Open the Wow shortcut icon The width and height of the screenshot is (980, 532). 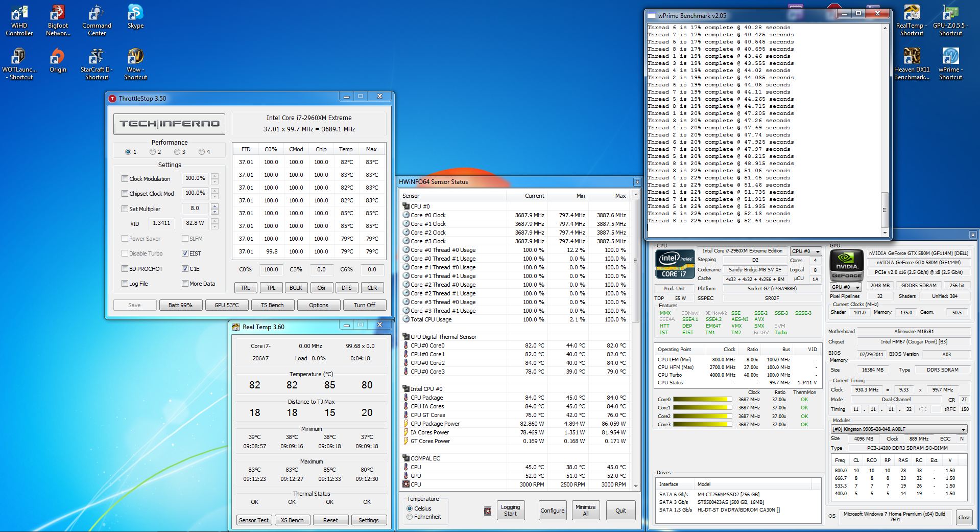[135, 64]
